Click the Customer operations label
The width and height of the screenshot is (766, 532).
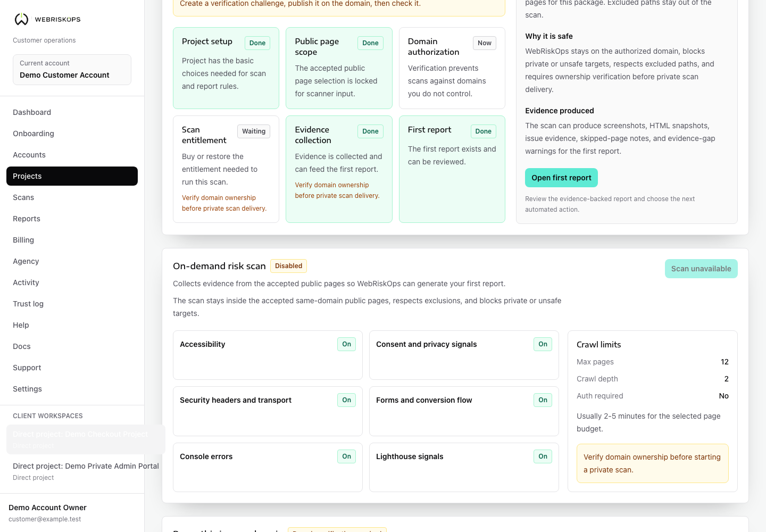click(x=44, y=40)
